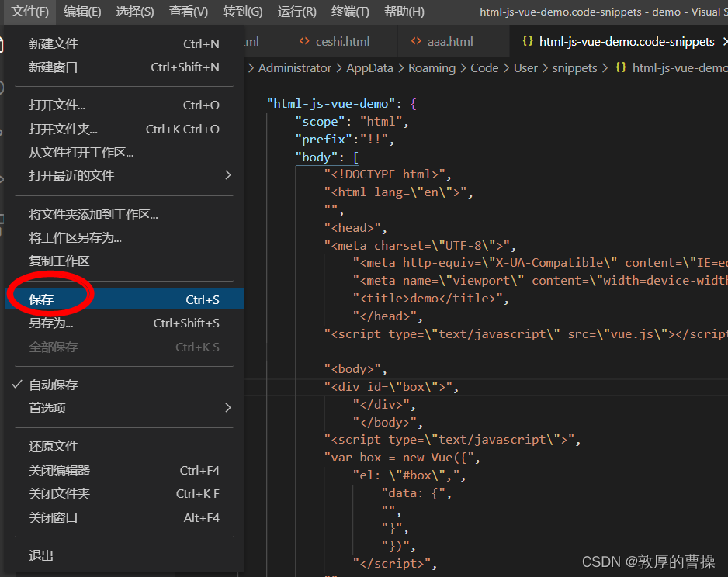The height and width of the screenshot is (577, 728).
Task: Select 复制工作区 menu entry
Action: [x=124, y=261]
